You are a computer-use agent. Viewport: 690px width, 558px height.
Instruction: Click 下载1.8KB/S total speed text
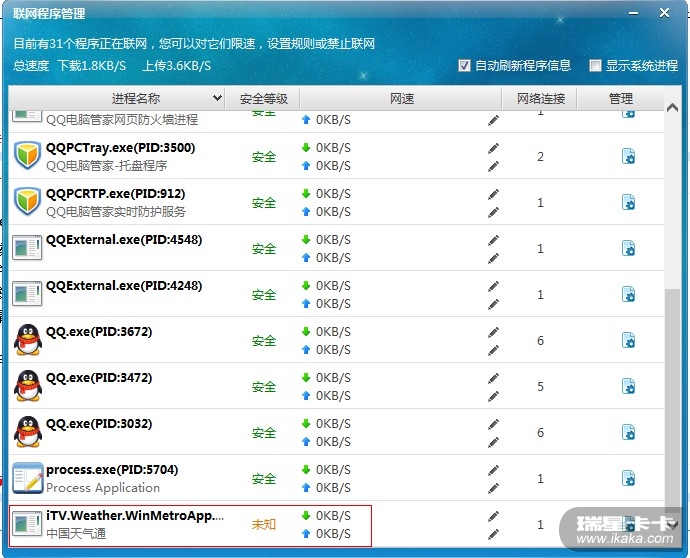click(x=92, y=66)
